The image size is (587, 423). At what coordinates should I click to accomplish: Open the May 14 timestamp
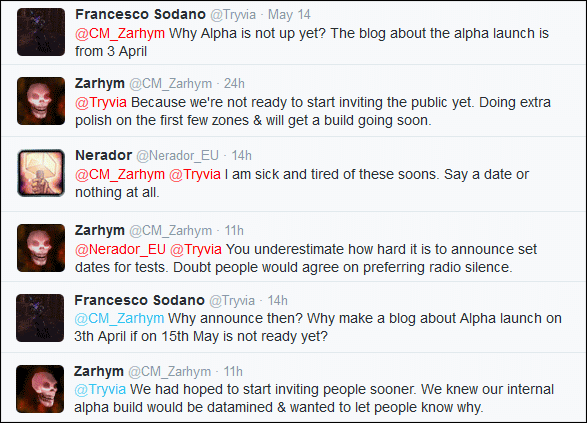coord(289,15)
